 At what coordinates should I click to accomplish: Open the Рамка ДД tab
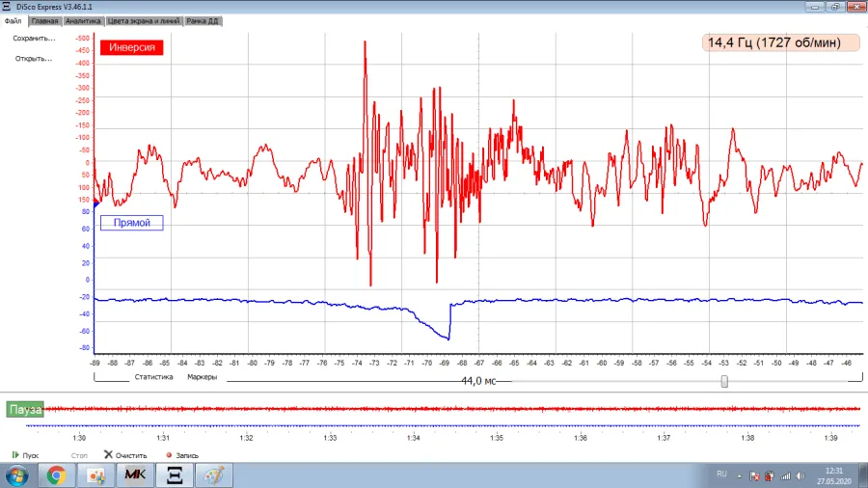point(203,21)
